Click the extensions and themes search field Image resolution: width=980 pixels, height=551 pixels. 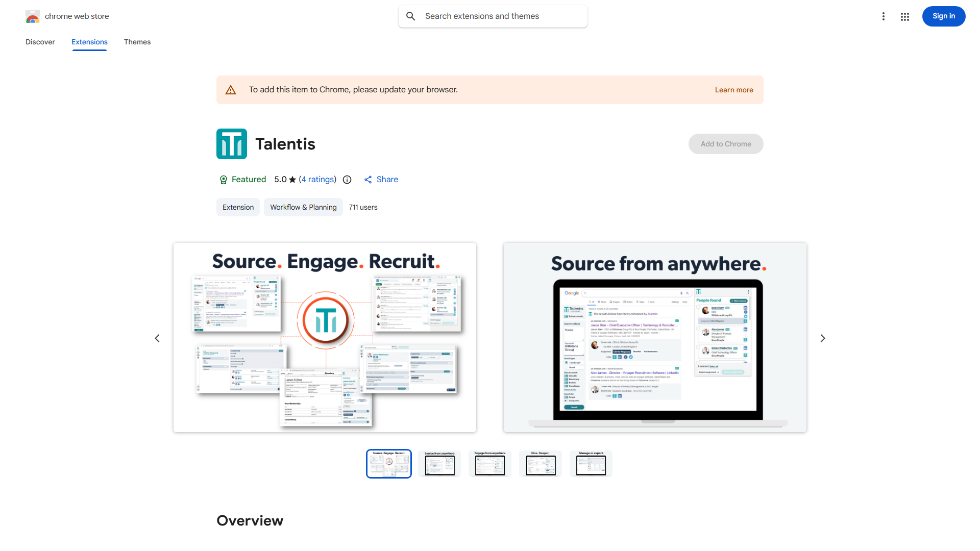[x=493, y=16]
